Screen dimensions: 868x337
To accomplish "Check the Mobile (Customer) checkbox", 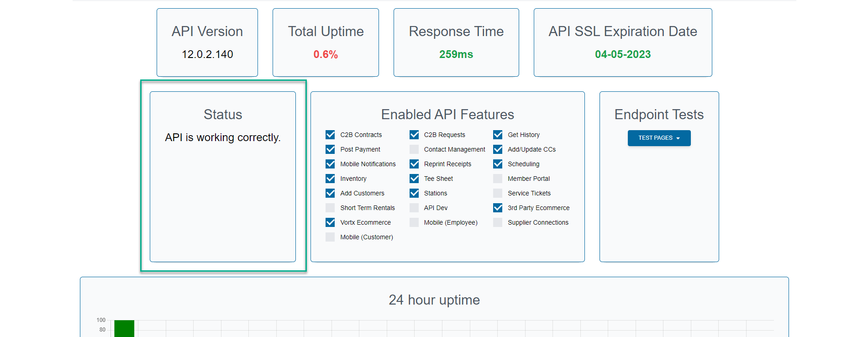I will coord(330,237).
